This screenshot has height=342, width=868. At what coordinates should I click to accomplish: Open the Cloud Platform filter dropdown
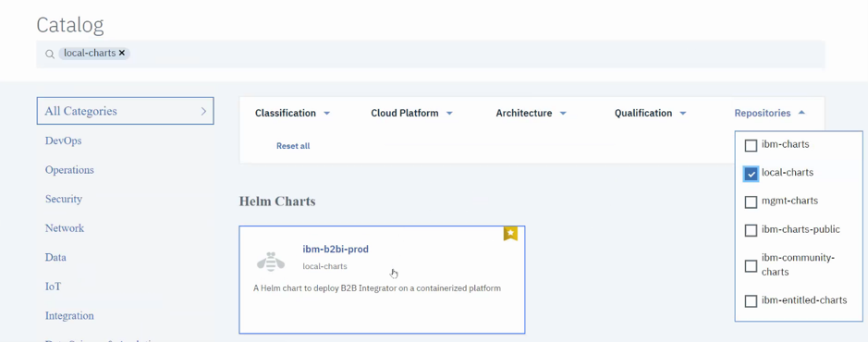tap(411, 113)
